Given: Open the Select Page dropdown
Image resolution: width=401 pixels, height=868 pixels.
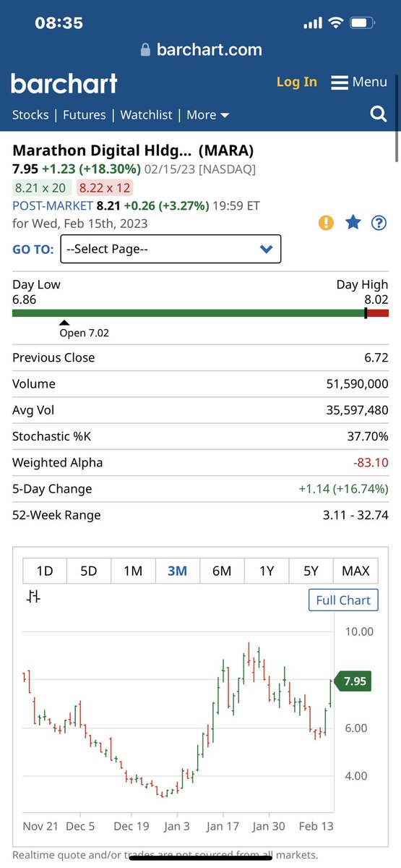Looking at the screenshot, I should click(x=171, y=249).
